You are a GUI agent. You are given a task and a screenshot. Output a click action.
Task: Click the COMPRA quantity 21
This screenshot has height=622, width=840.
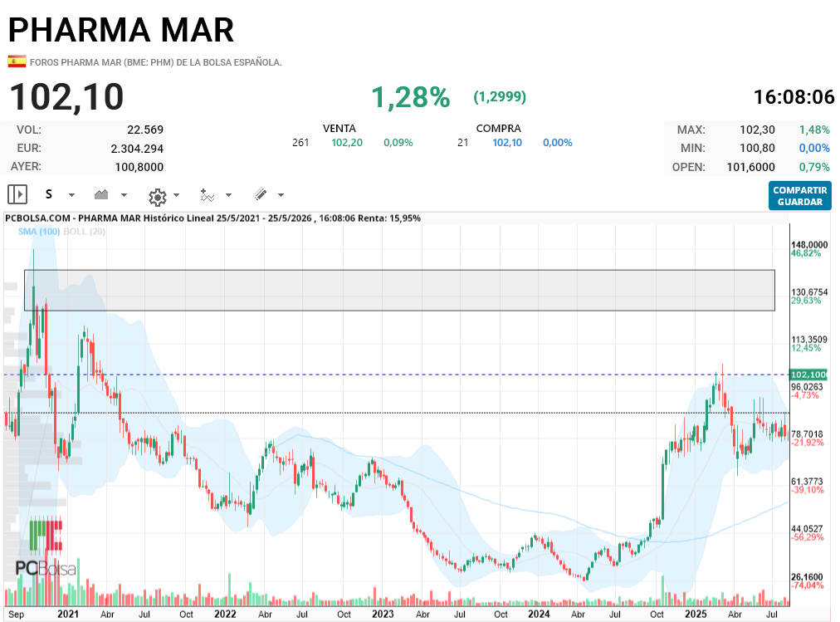tap(463, 143)
